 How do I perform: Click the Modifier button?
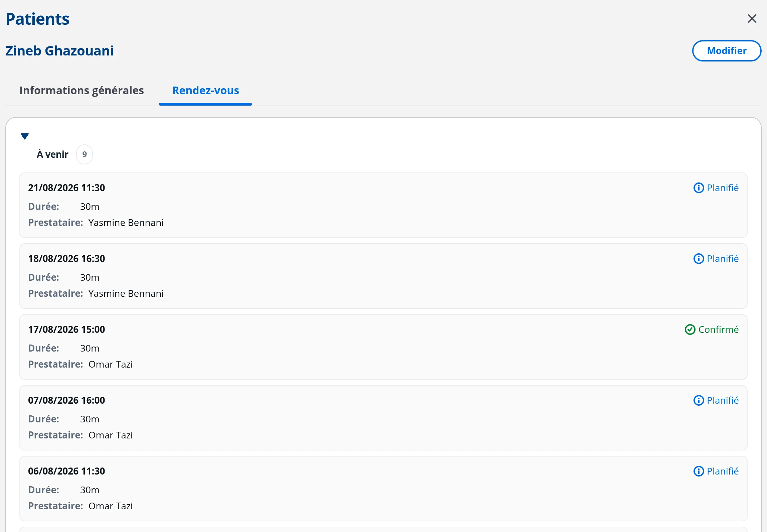pyautogui.click(x=727, y=51)
